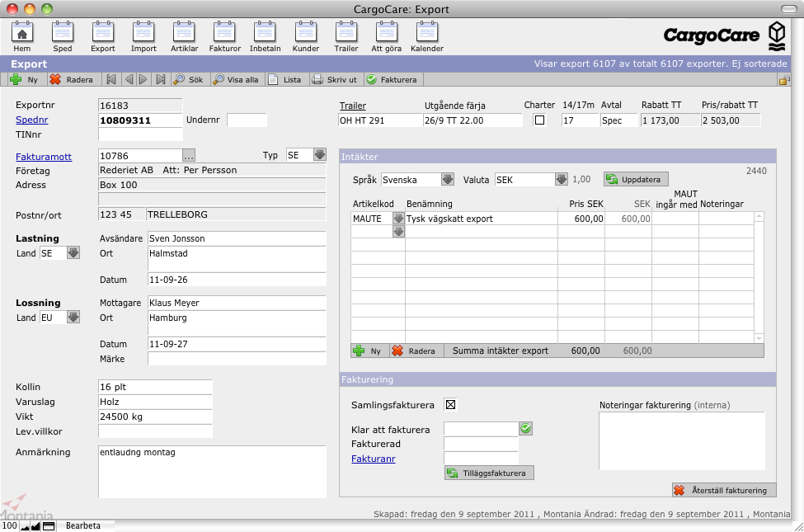Click the lock icon at toolbar right
The width and height of the screenshot is (804, 532).
[x=784, y=80]
